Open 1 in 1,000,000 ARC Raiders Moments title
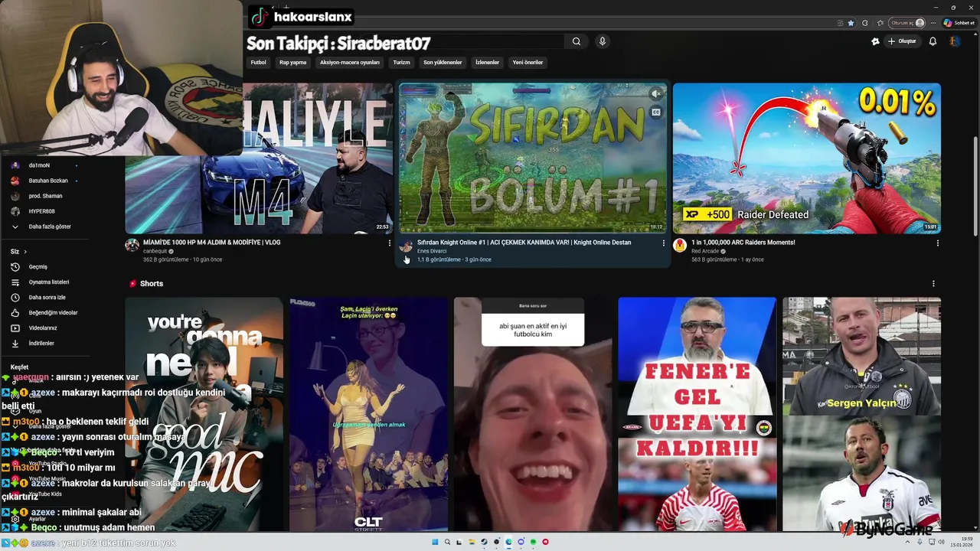 [743, 243]
